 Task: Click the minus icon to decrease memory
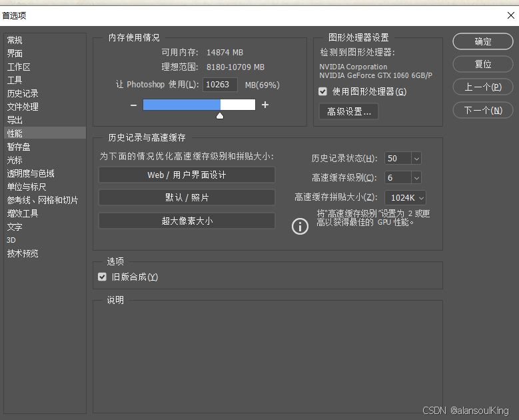(133, 105)
